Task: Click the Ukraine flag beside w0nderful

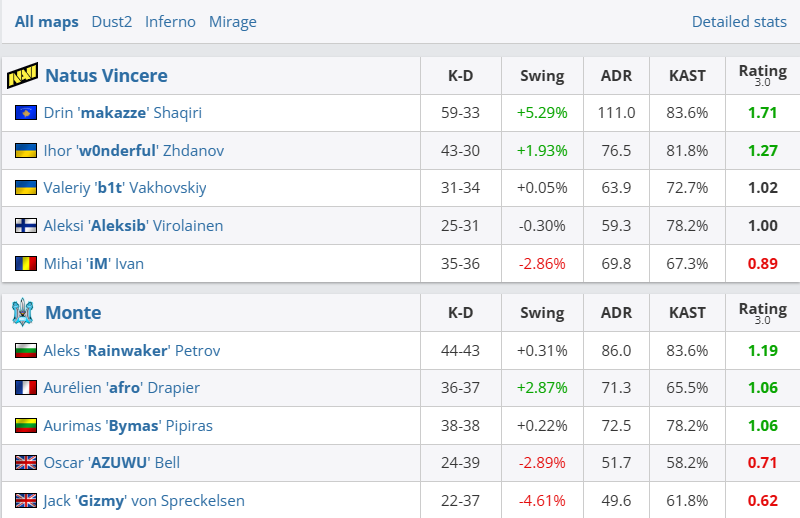Action: [x=25, y=151]
